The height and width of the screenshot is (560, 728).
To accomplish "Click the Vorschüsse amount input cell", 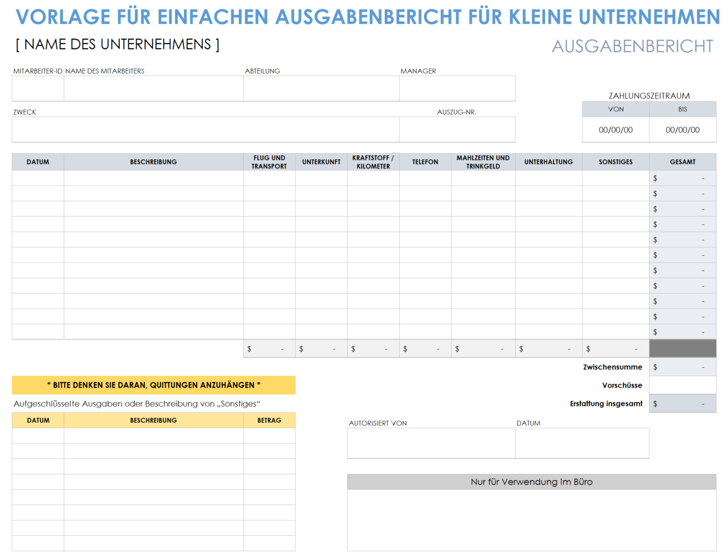I will coord(682,385).
